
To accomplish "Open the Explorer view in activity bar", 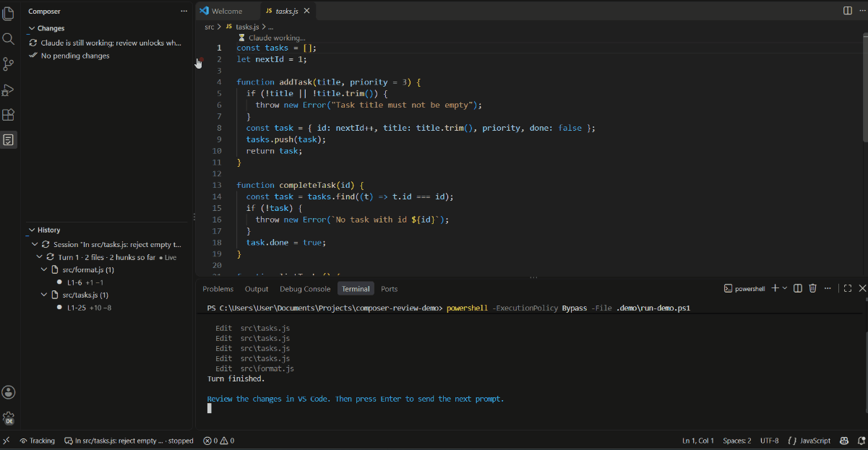I will [9, 14].
